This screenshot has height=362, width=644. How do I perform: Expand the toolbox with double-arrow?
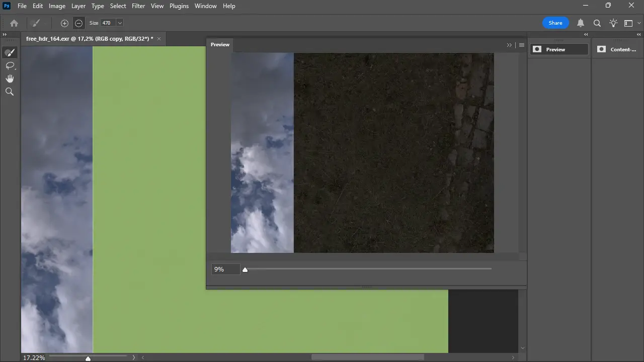click(x=5, y=34)
